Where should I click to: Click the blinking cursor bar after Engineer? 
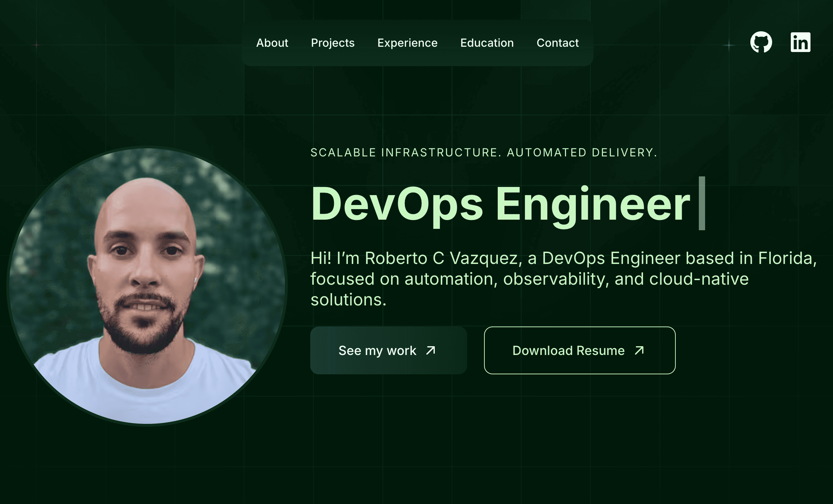point(701,203)
